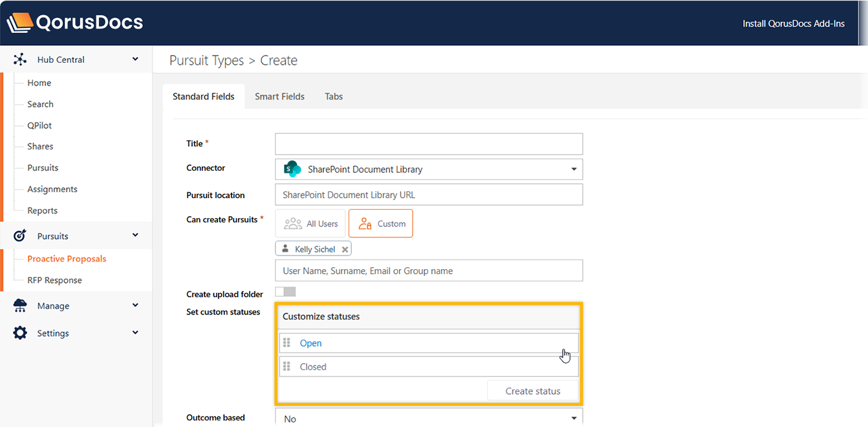Click the drag handle for Open status
This screenshot has height=427, width=868.
(x=287, y=343)
